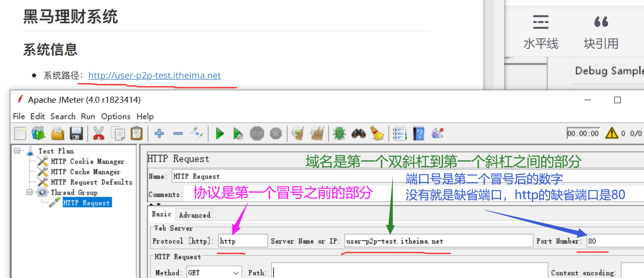Select Thread Group in tree
Screen dimensions: 644x278
pyautogui.click(x=74, y=192)
